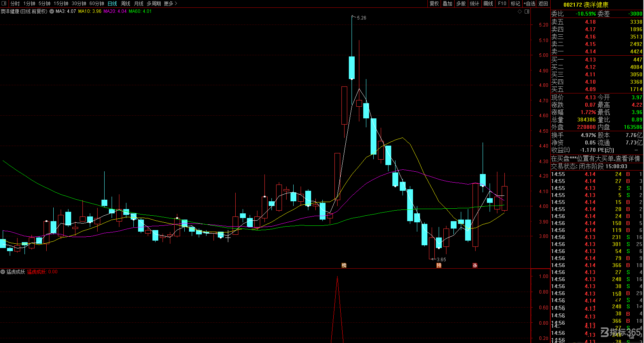This screenshot has width=644, height=343.
Task: Click the MA10: 3.96 indicator label
Action: [x=90, y=11]
